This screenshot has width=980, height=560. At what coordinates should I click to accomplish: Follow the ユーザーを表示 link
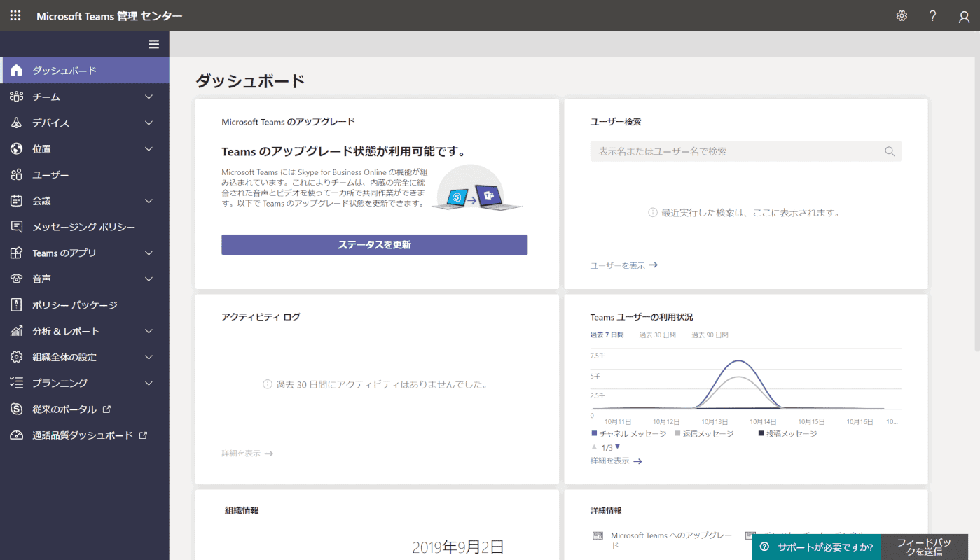624,265
